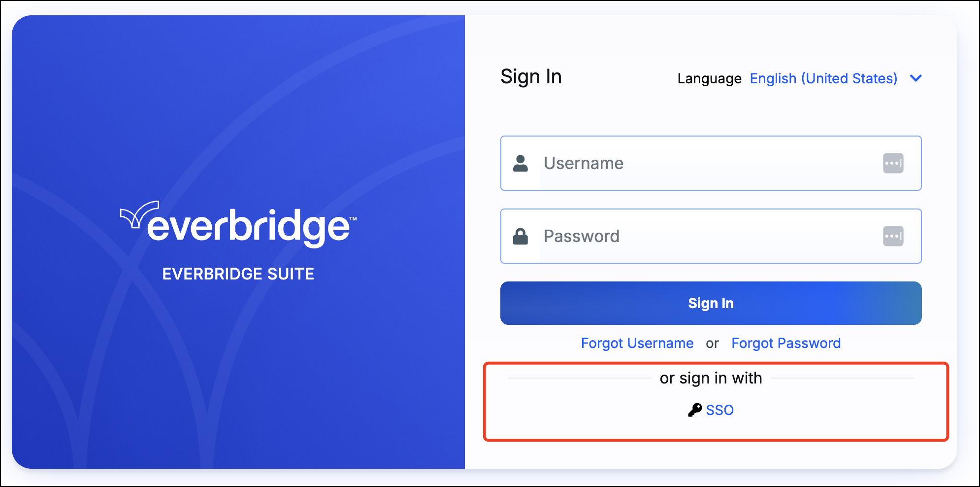Screen dimensions: 980x487
Task: Open the Forgot Password page
Action: (786, 343)
